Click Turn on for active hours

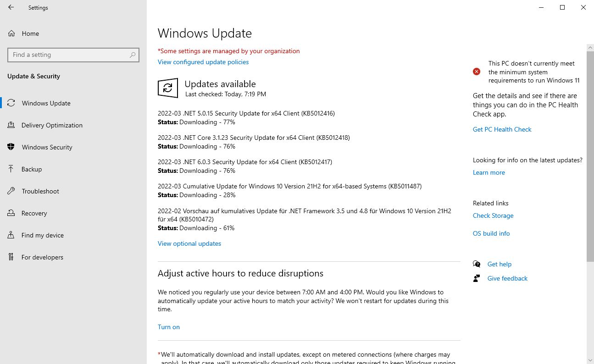(x=169, y=327)
